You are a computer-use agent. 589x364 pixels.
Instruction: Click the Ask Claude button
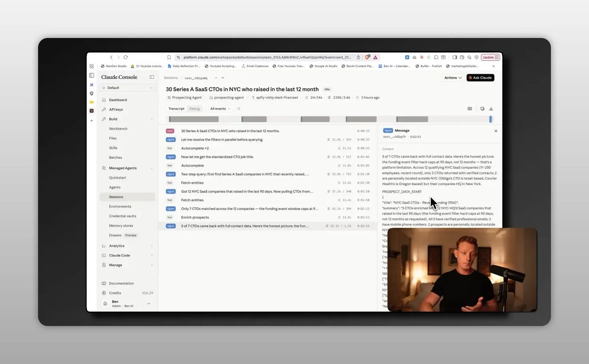pyautogui.click(x=480, y=78)
